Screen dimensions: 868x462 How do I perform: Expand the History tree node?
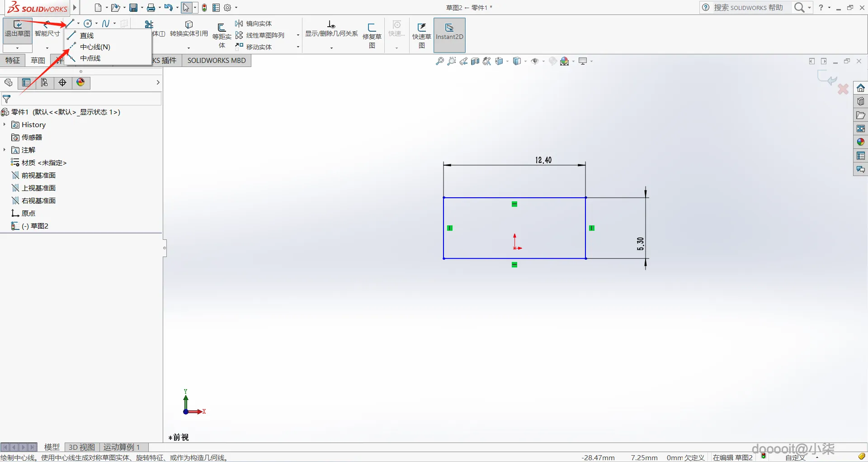[x=5, y=124]
